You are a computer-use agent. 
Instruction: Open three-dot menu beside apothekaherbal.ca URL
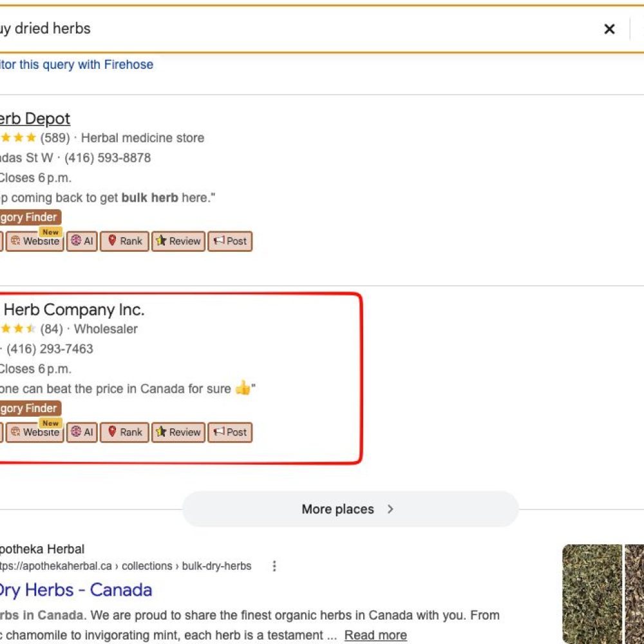tap(274, 566)
